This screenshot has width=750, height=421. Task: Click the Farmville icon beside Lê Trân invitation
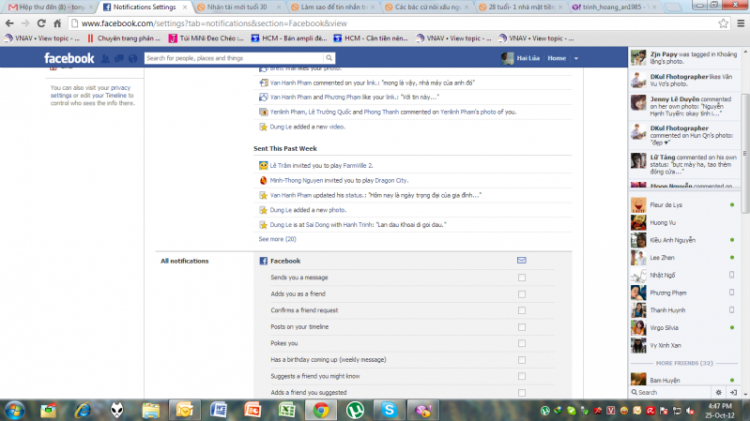pyautogui.click(x=263, y=166)
